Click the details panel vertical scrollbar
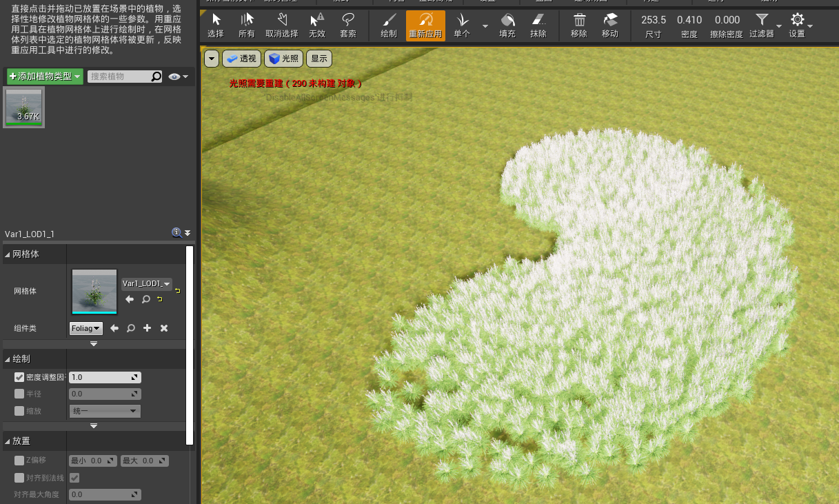Image resolution: width=839 pixels, height=504 pixels. click(190, 345)
